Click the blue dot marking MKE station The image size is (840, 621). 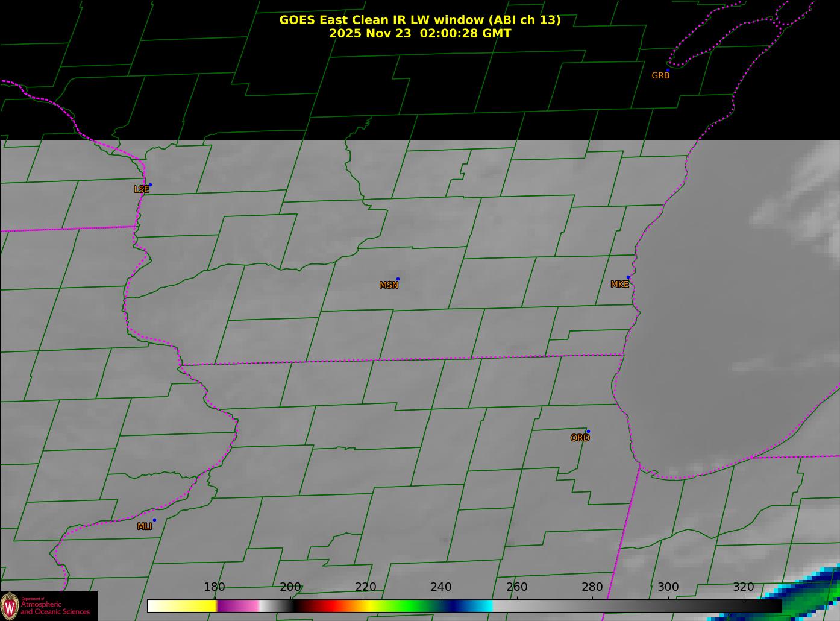(x=628, y=277)
